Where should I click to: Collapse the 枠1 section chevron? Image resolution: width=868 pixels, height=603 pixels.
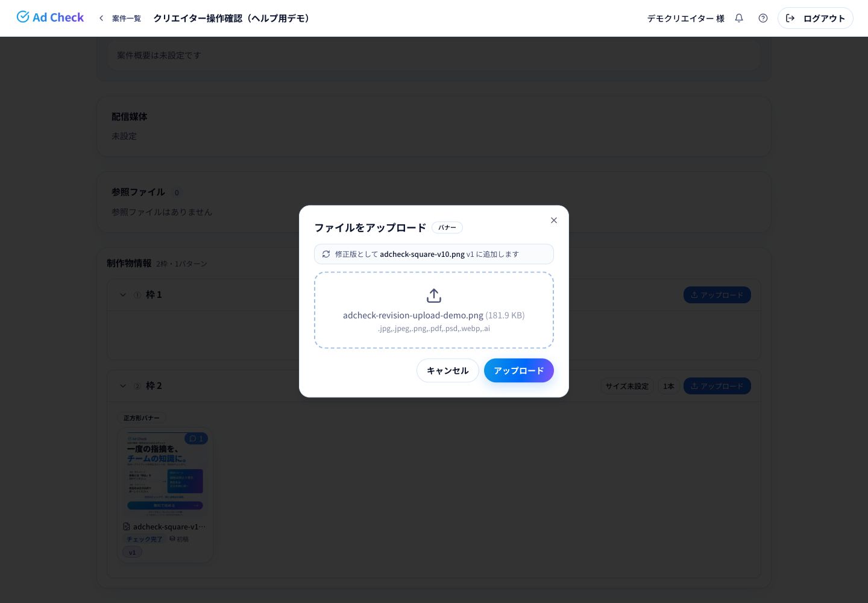[123, 295]
